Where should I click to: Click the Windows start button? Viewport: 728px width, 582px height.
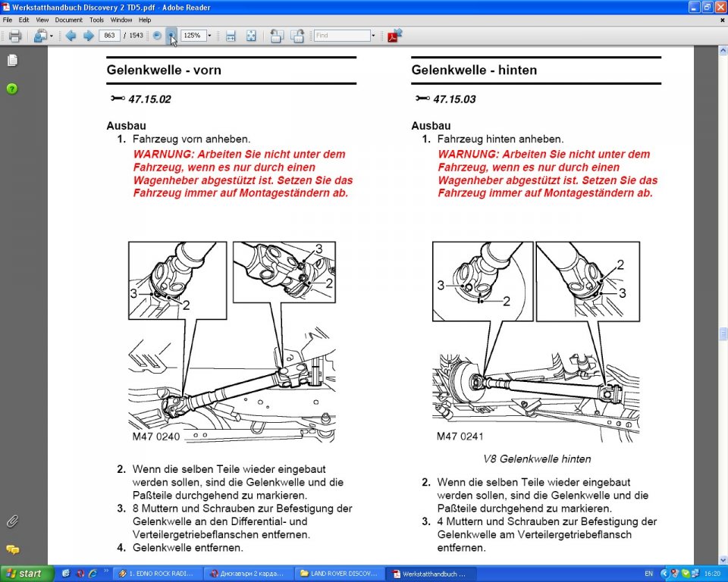pos(24,574)
